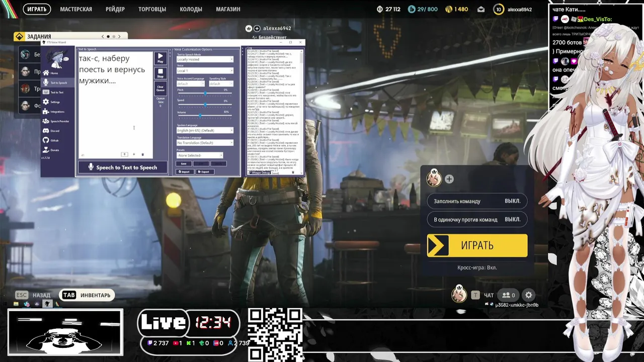
Task: Open the МАГАЗИН tab
Action: click(228, 9)
